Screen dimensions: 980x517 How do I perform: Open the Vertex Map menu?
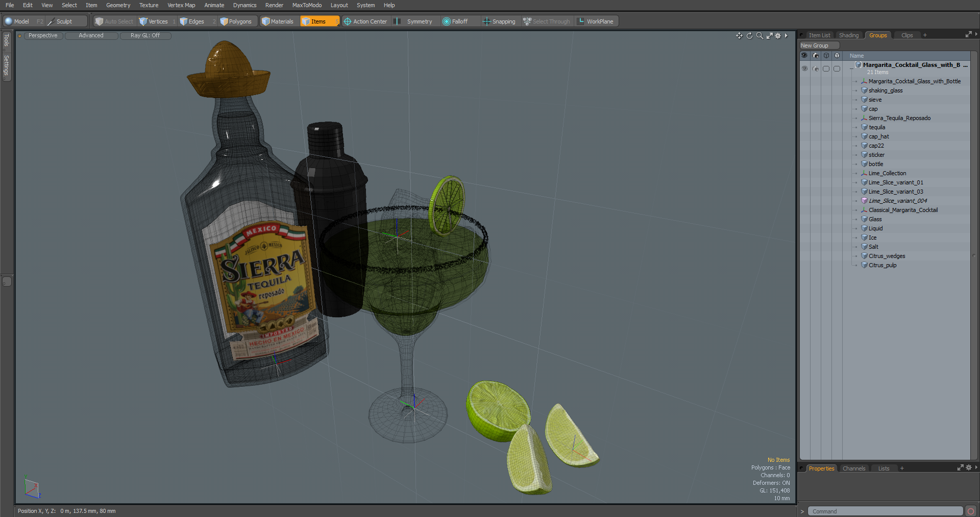pyautogui.click(x=181, y=5)
